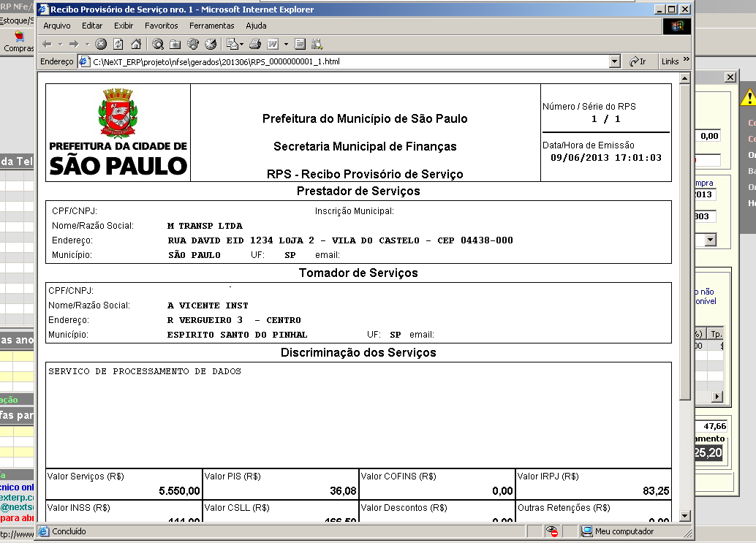Image resolution: width=756 pixels, height=543 pixels.
Task: Navigate to the Home page
Action: (136, 44)
